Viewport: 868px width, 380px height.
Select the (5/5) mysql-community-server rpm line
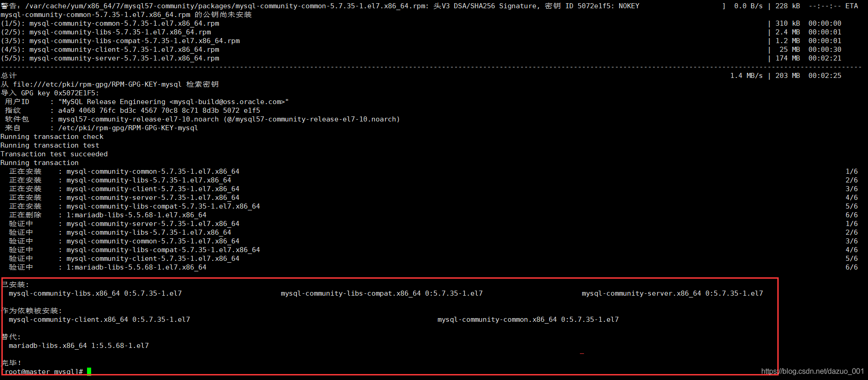(x=421, y=58)
